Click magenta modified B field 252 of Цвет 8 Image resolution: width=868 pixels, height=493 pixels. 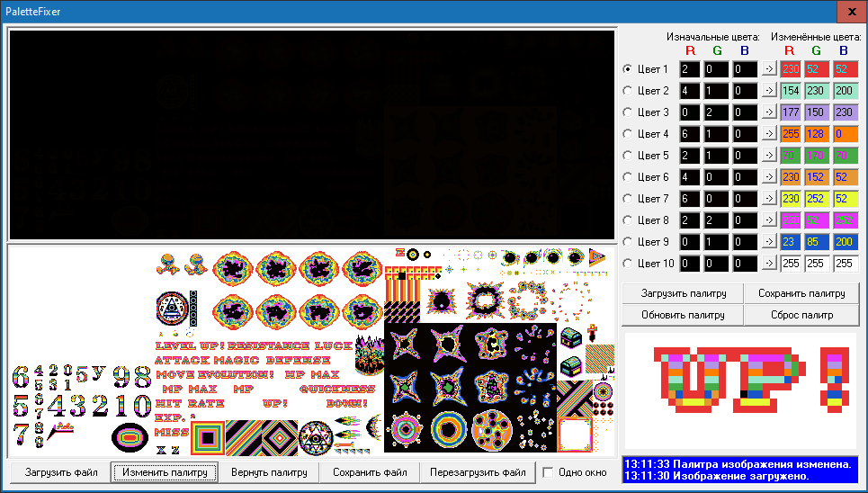click(846, 220)
